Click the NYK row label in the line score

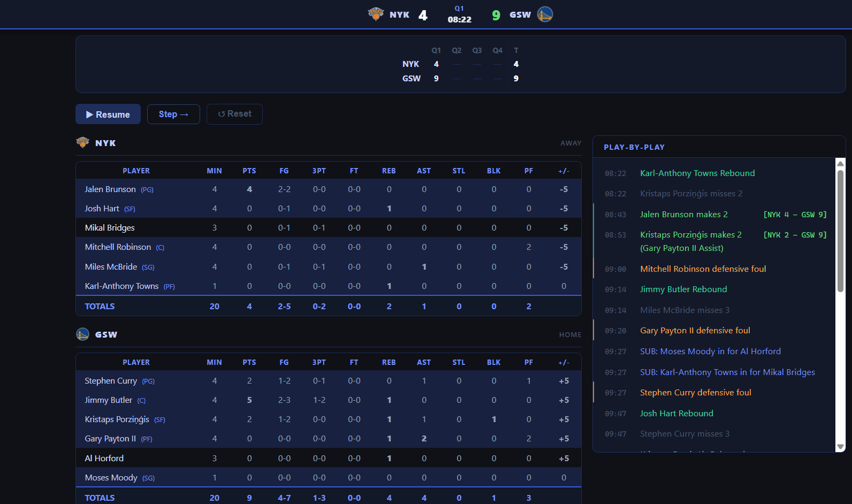(x=410, y=64)
